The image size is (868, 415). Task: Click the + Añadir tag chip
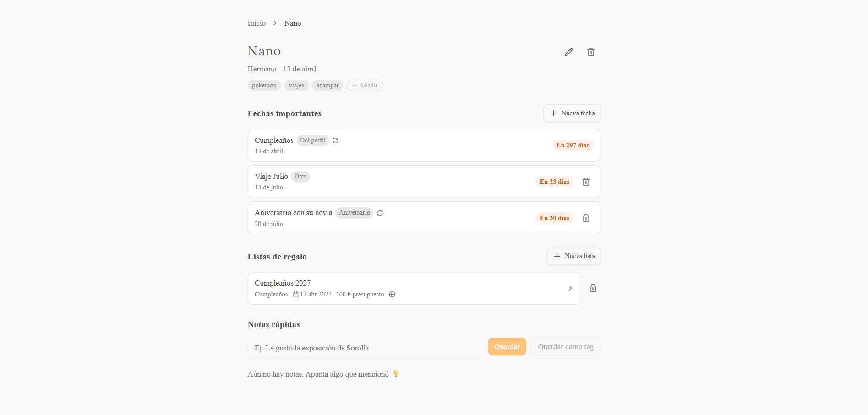pyautogui.click(x=365, y=86)
